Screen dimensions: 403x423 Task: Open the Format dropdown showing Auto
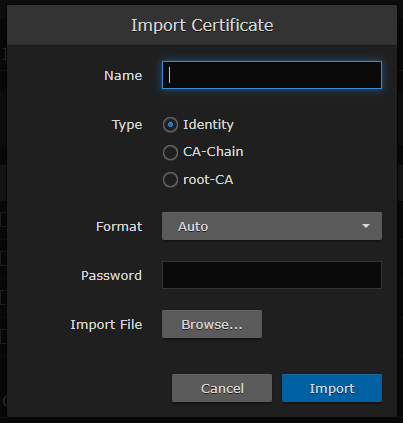[272, 226]
